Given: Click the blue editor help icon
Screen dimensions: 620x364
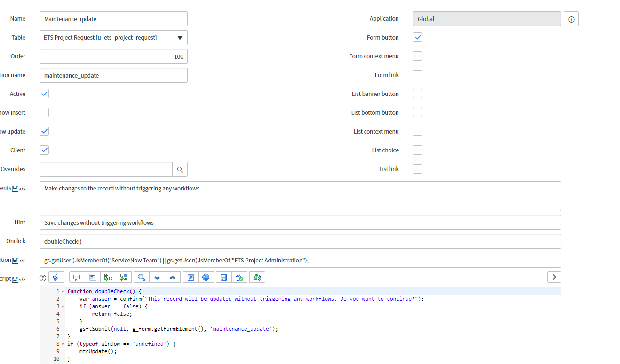Looking at the screenshot, I should pyautogui.click(x=206, y=277).
